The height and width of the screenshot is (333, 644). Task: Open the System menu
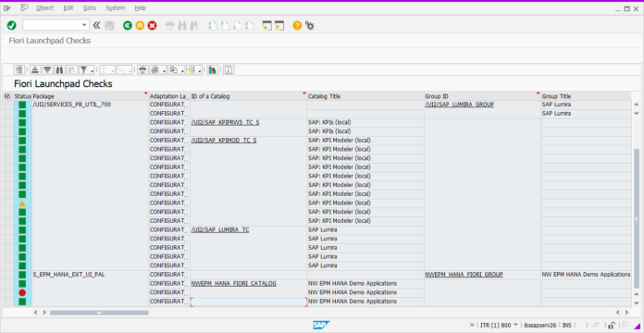click(116, 7)
